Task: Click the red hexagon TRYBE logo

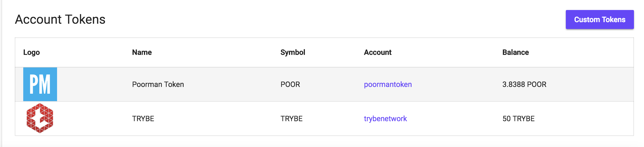Action: click(40, 118)
